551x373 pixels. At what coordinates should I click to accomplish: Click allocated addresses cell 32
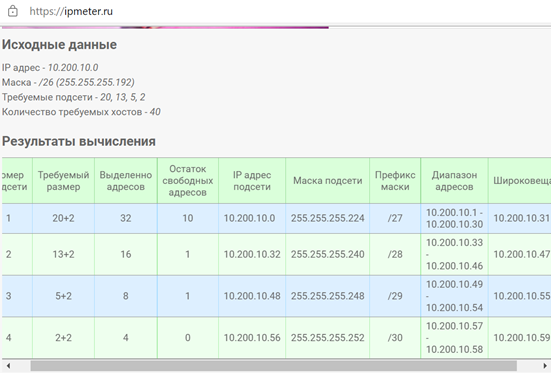pos(126,218)
